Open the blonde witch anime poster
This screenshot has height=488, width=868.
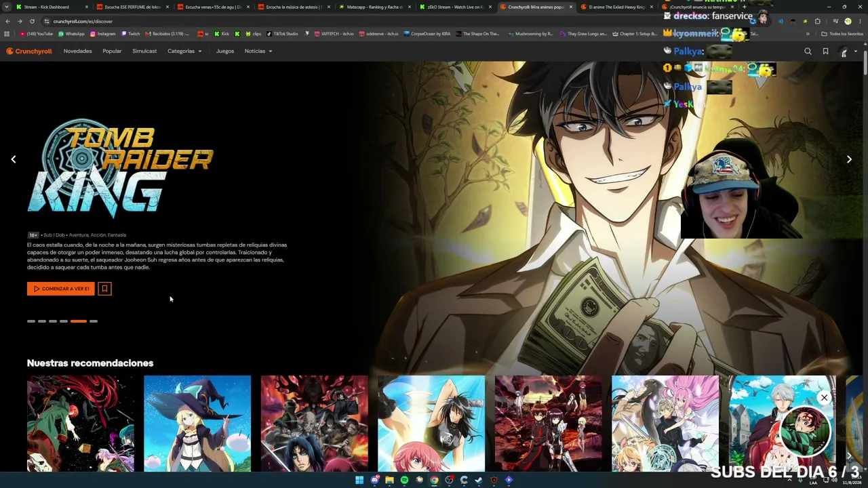click(x=197, y=424)
